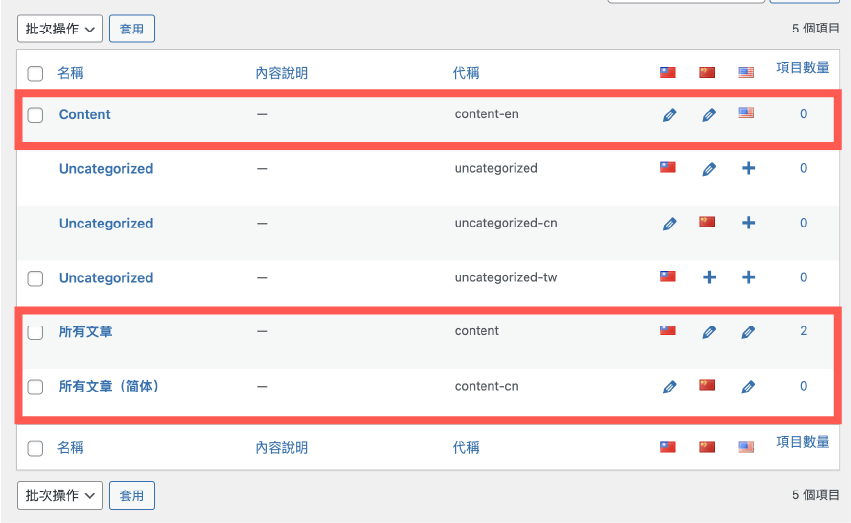Check the Content category checkbox
The image size is (851, 523).
click(35, 115)
